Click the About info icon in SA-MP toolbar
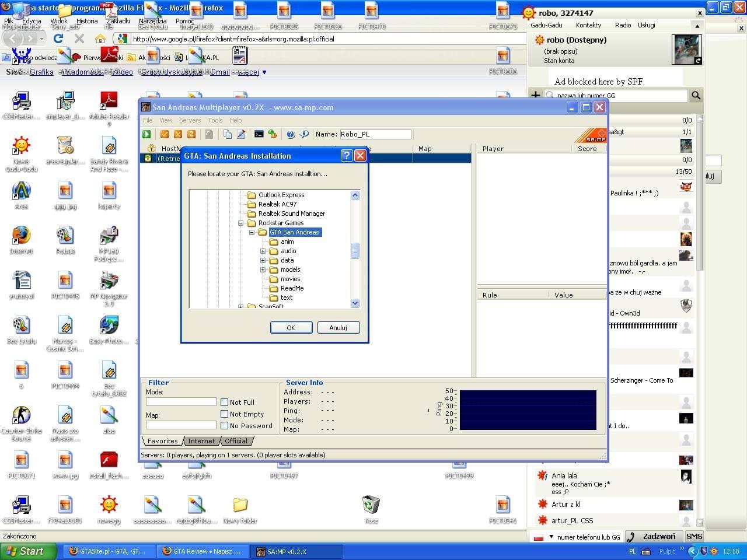Image resolution: width=747 pixels, height=560 pixels. click(x=304, y=134)
